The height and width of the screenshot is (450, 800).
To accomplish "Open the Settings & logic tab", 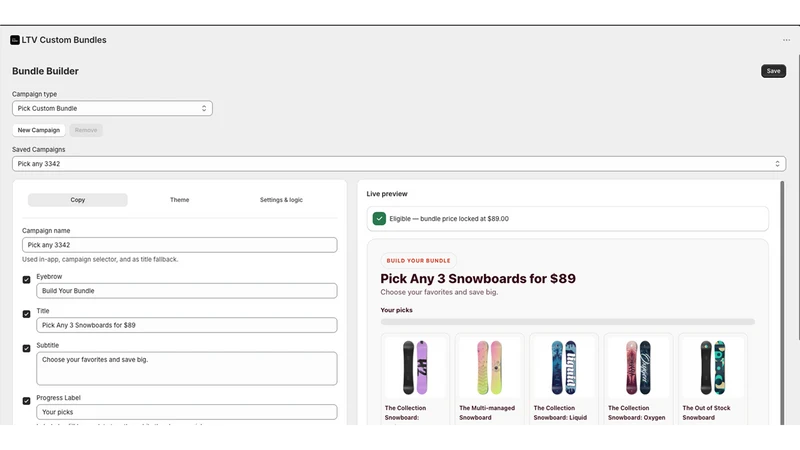I will click(281, 200).
